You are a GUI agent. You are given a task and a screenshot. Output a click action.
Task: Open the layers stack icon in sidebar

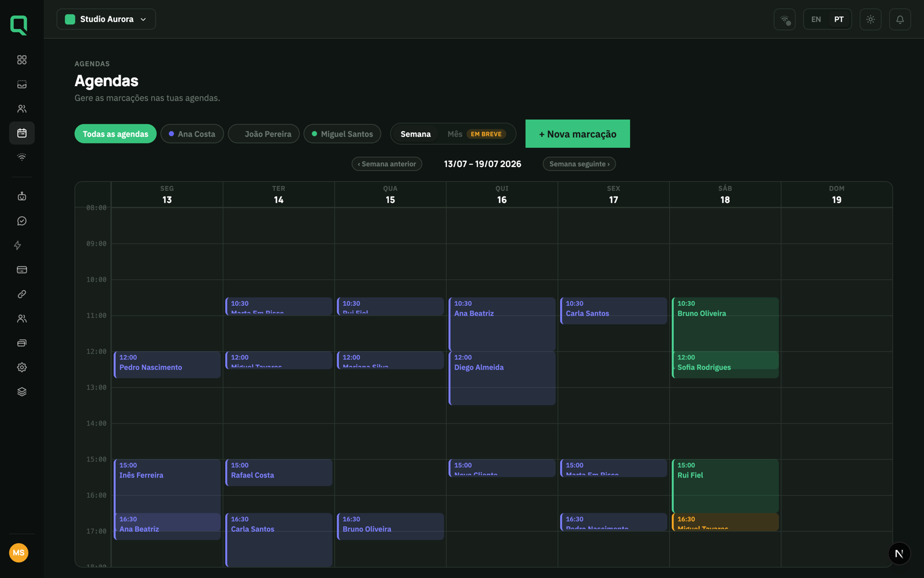click(x=22, y=391)
